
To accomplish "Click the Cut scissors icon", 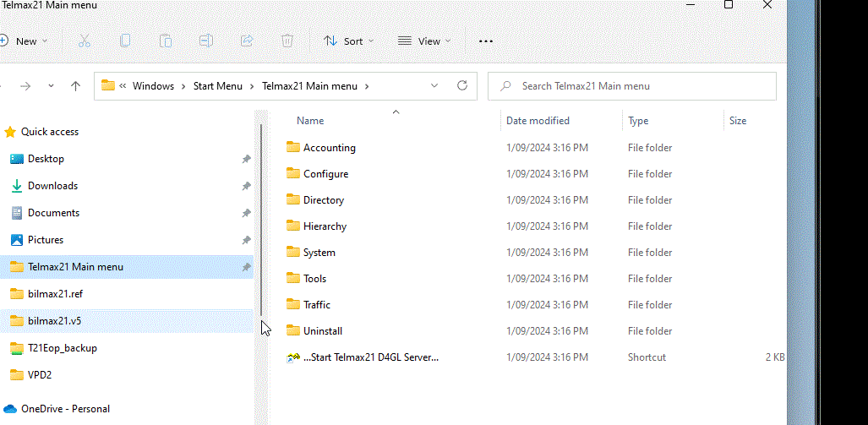I will [x=85, y=41].
